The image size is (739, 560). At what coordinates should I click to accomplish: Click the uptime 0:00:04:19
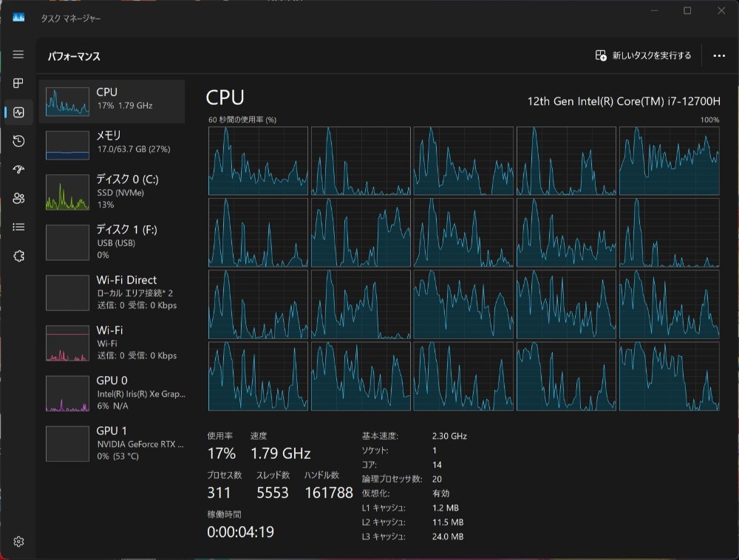[x=240, y=532]
